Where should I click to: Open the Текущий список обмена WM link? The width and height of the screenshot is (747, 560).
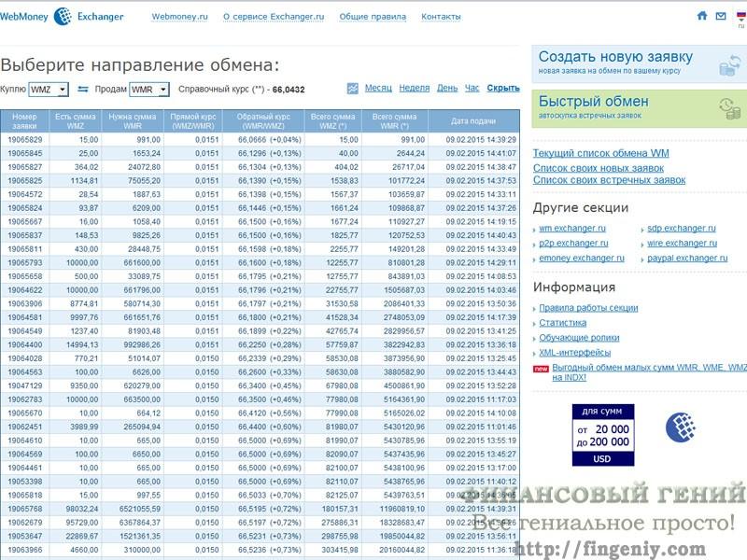pos(600,153)
